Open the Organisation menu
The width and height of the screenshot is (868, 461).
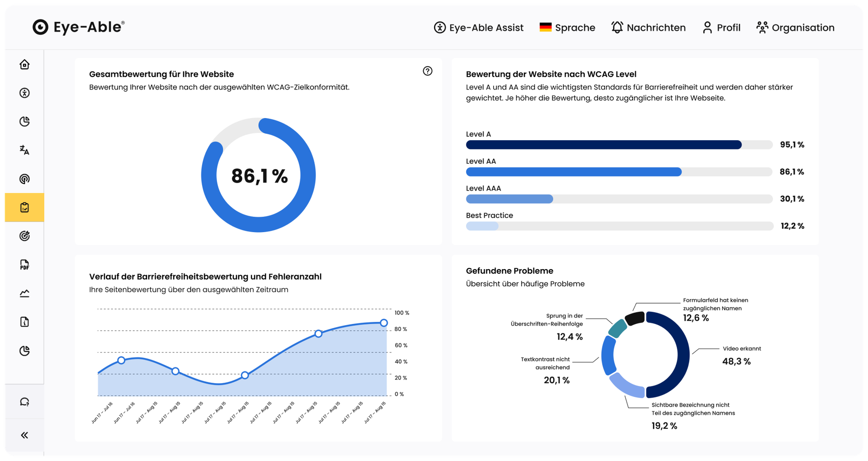pos(795,28)
